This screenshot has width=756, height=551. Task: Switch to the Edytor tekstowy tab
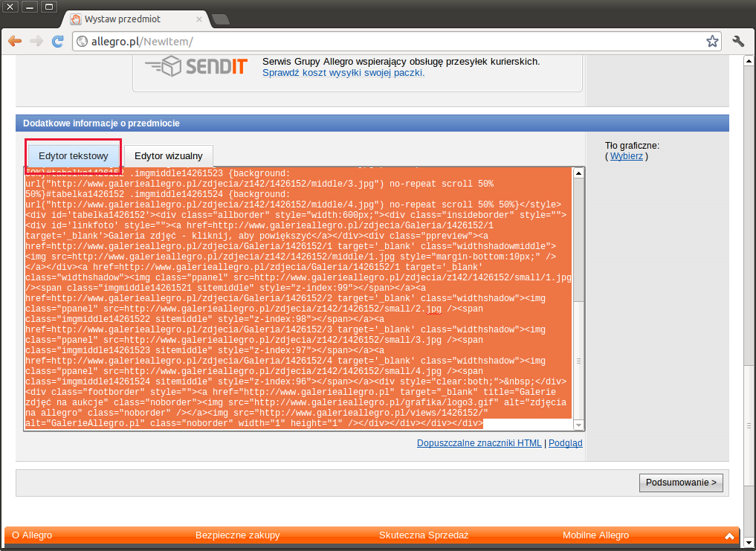tap(74, 156)
